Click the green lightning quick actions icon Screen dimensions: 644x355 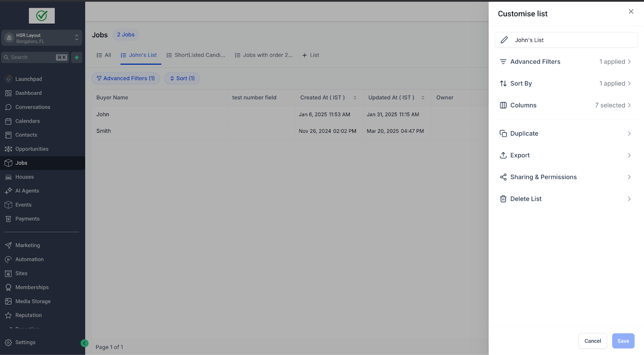[x=76, y=57]
